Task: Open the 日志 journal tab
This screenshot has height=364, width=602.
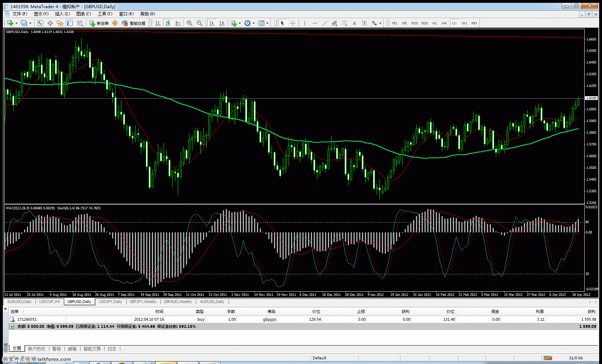Action: click(112, 349)
